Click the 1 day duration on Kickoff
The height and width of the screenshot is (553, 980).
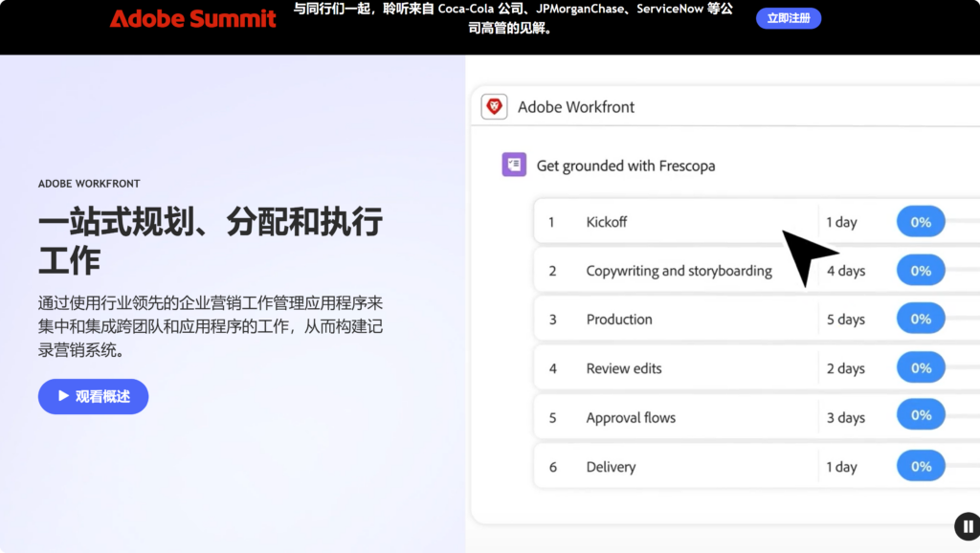pyautogui.click(x=842, y=221)
